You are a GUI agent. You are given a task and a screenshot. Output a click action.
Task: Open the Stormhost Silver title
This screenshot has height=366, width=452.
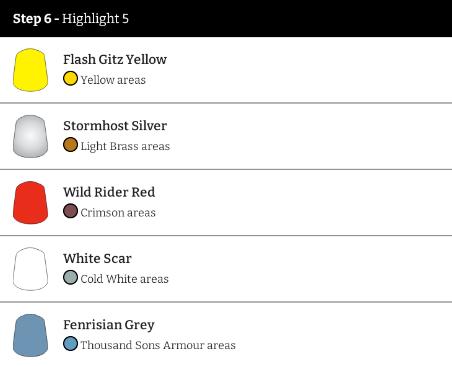pyautogui.click(x=115, y=126)
